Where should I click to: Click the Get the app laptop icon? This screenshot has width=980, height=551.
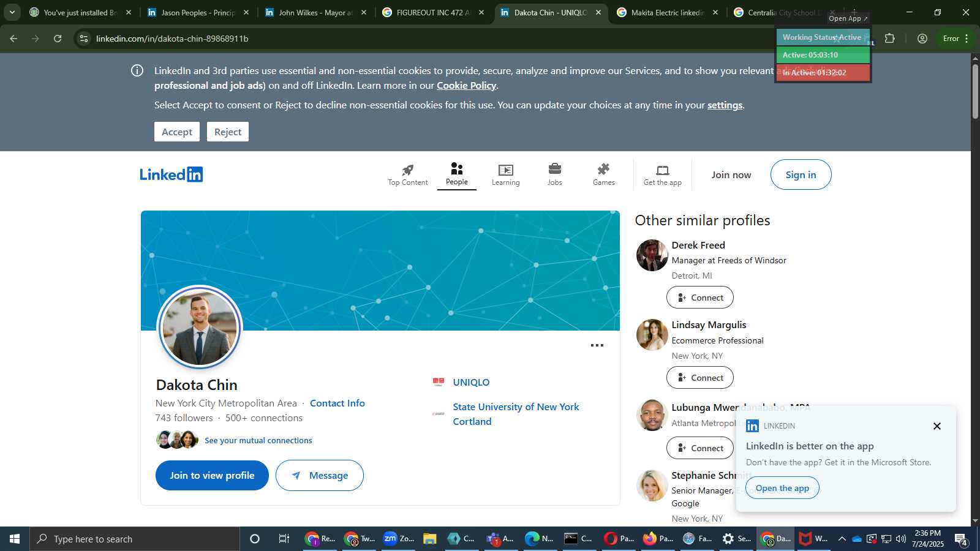pos(663,174)
